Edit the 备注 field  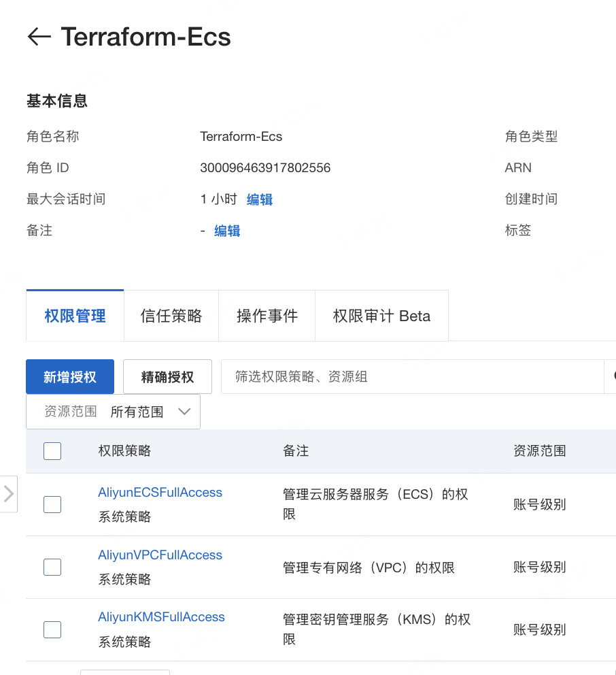coord(227,231)
